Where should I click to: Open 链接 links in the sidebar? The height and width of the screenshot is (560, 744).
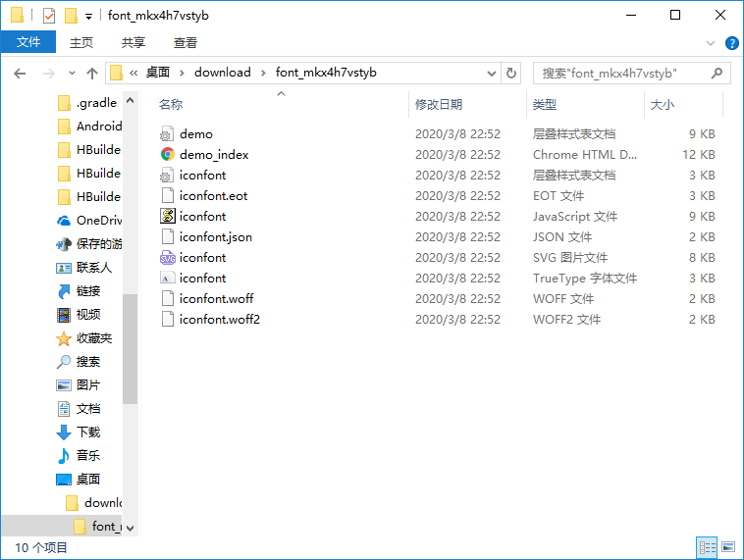[79, 291]
